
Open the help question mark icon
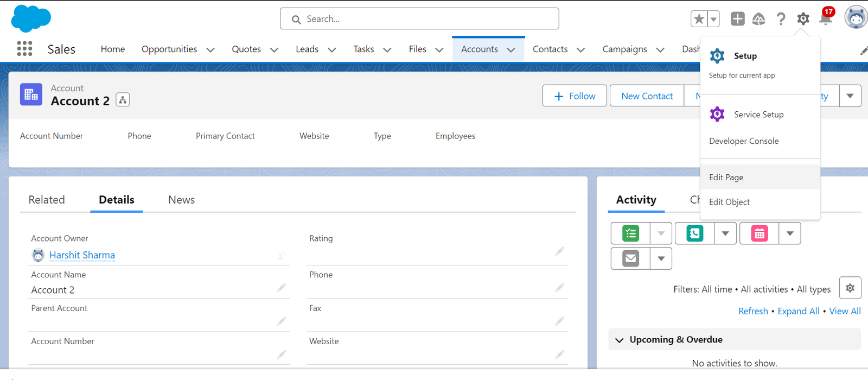pyautogui.click(x=781, y=19)
